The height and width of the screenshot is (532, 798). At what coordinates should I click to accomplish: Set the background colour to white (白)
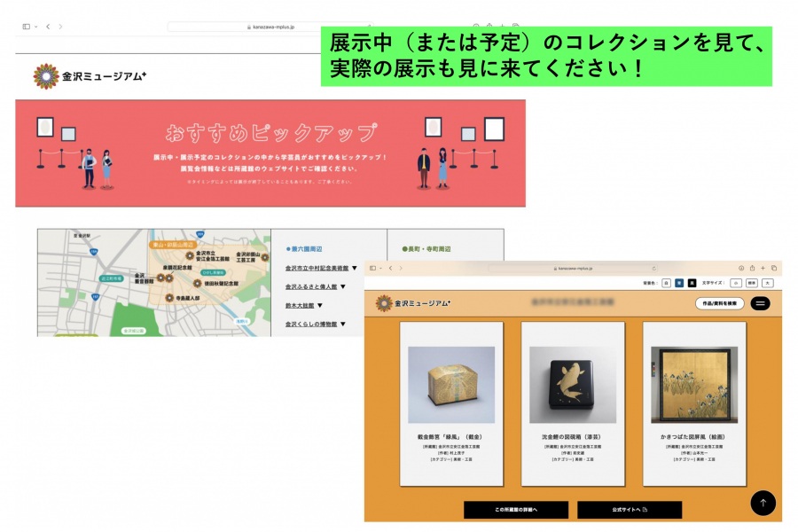point(666,283)
